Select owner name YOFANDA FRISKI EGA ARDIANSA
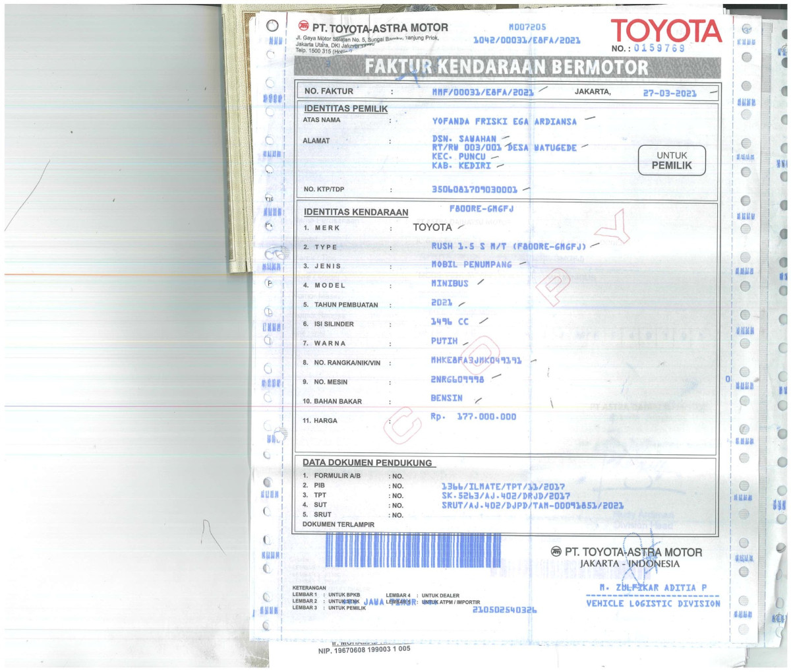 (x=504, y=121)
